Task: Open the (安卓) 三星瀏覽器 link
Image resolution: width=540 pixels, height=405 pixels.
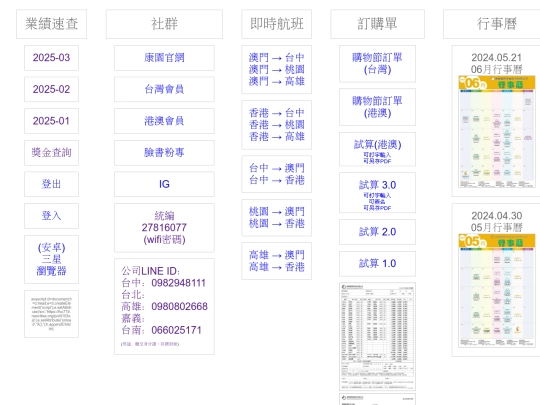Action: pyautogui.click(x=51, y=259)
